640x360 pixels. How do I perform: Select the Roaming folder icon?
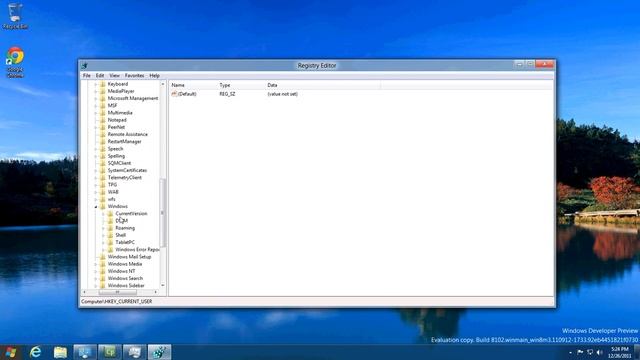pyautogui.click(x=111, y=228)
